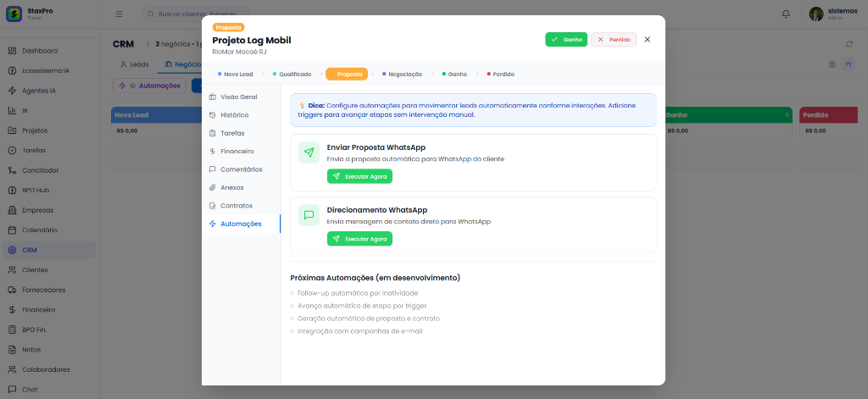Click the Direcionamento WhatsApp message icon

click(x=309, y=214)
